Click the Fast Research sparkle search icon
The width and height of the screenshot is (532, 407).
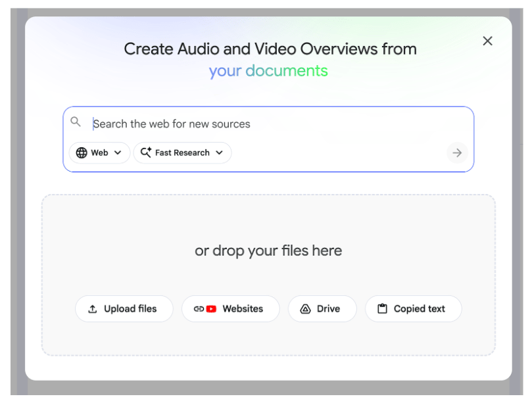click(145, 153)
